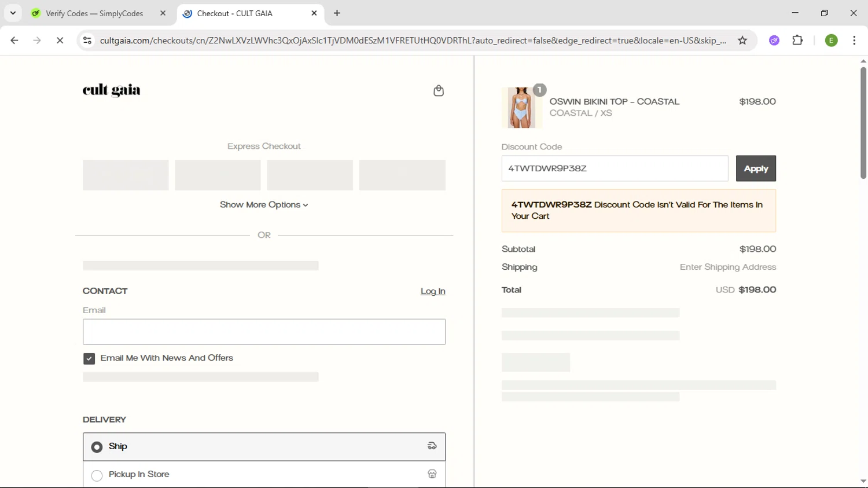Click the Discount Code input field
Screen dimensions: 868x488
(x=615, y=168)
